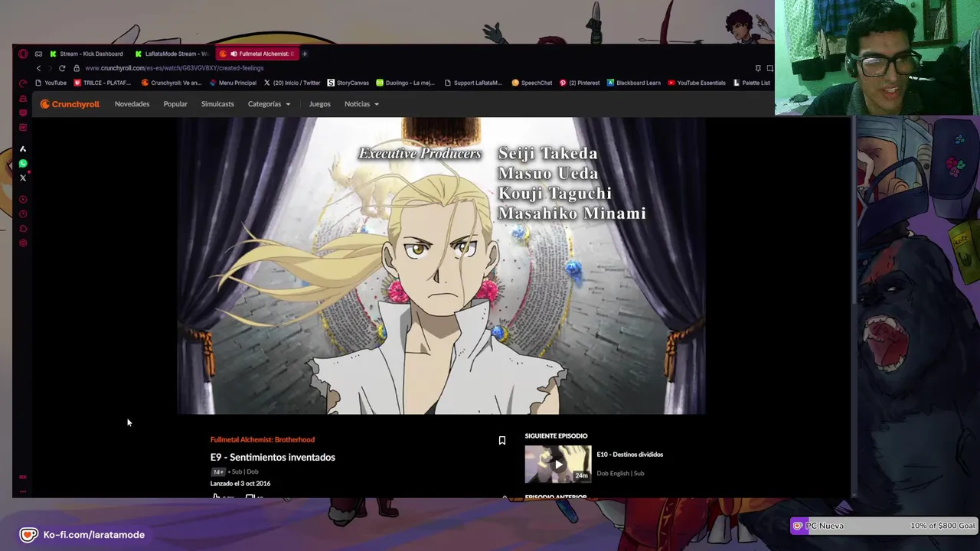
Task: Select the Fullmetal Alchemist tab
Action: click(257, 54)
